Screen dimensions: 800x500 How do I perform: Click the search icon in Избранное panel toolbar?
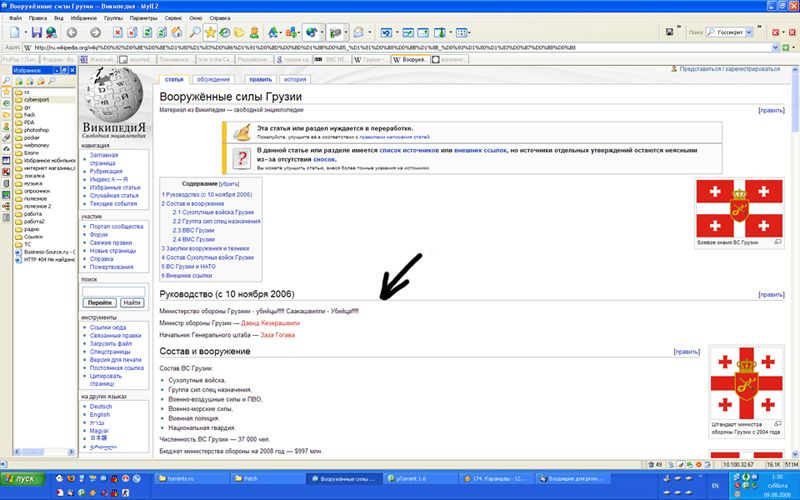[52, 82]
